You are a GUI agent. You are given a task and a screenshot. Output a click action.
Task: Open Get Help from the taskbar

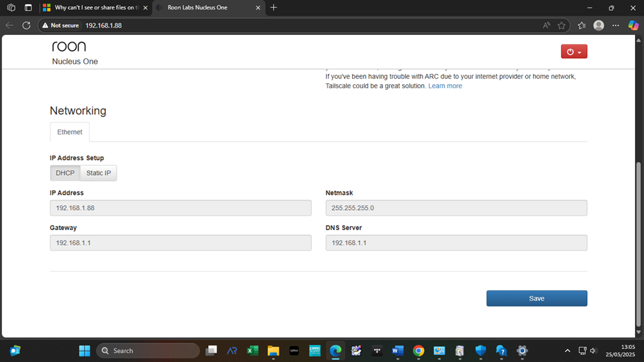pos(501,351)
